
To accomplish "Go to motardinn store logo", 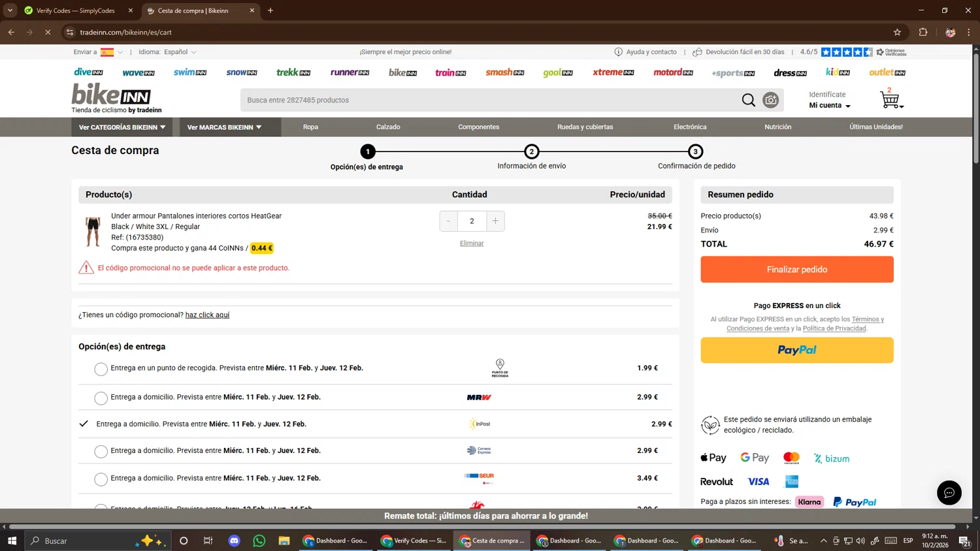I will coord(673,72).
